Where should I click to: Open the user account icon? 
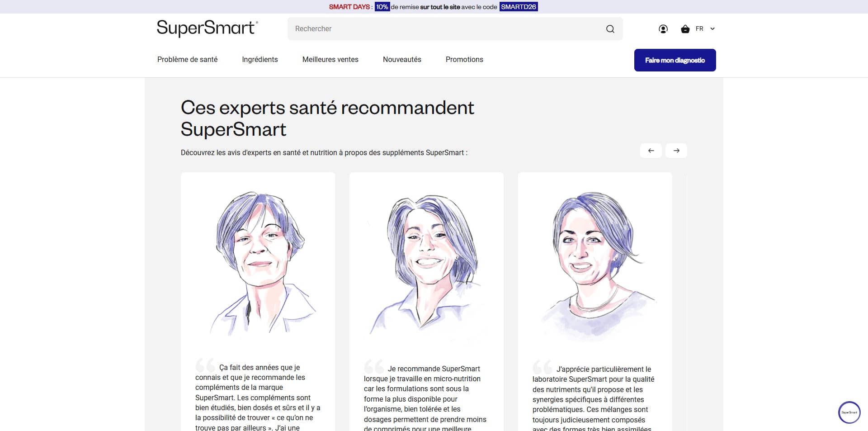pyautogui.click(x=663, y=29)
